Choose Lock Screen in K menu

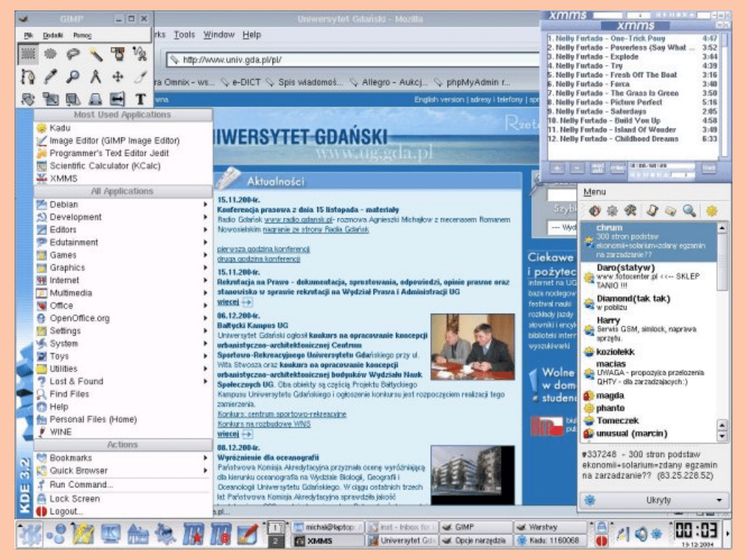(x=123, y=498)
